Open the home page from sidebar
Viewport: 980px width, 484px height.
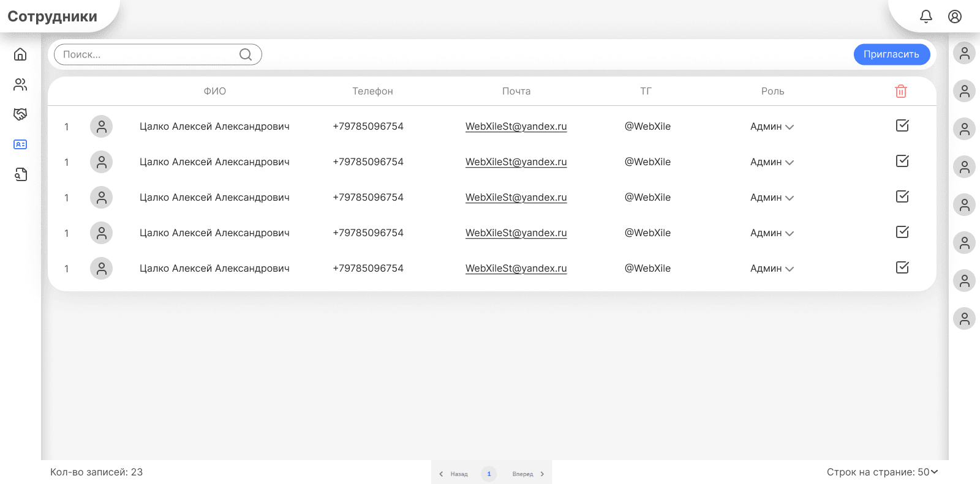(x=20, y=54)
